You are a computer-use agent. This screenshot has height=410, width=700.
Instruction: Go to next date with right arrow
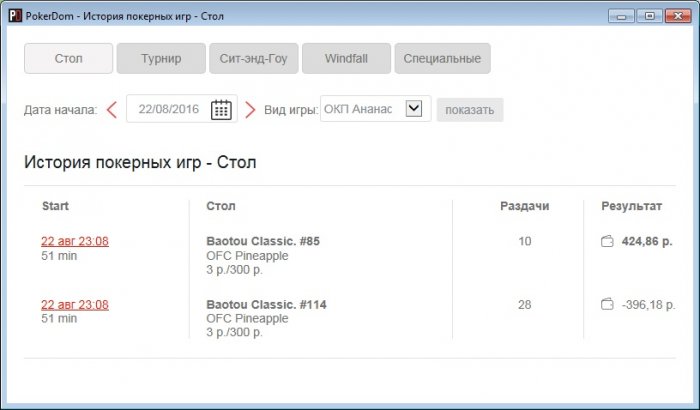(250, 109)
